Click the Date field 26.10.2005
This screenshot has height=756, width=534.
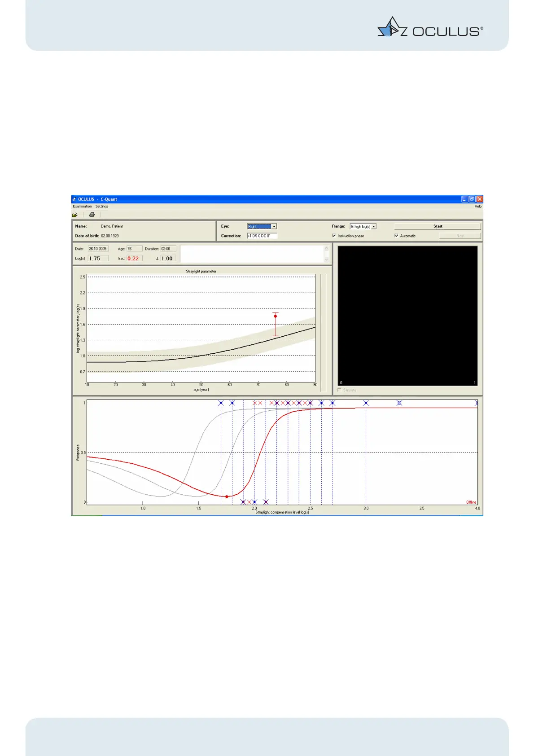click(98, 249)
